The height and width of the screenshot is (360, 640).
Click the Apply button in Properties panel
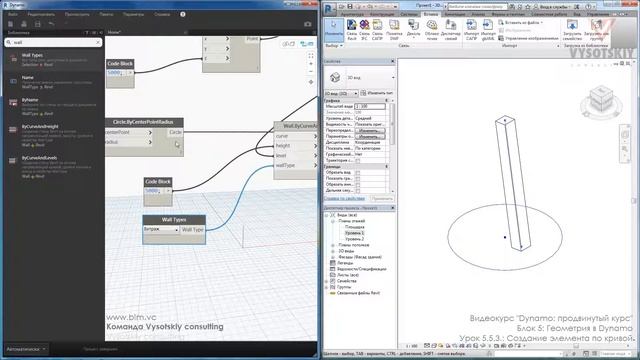coord(382,199)
